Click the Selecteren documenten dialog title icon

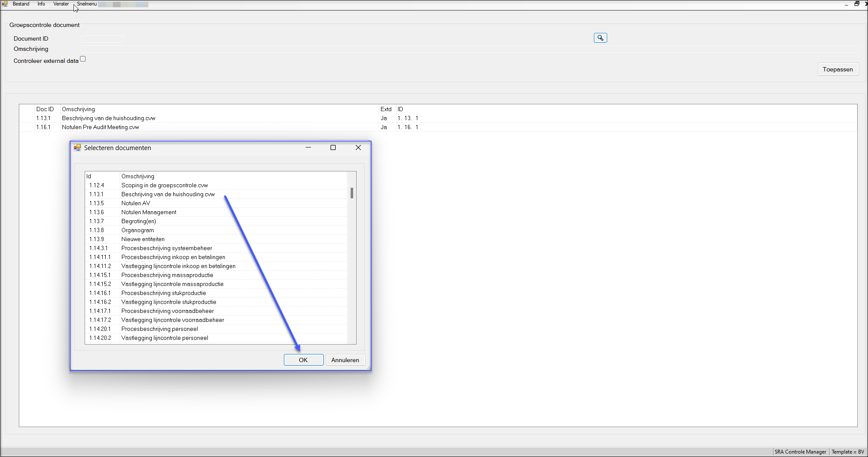click(77, 148)
